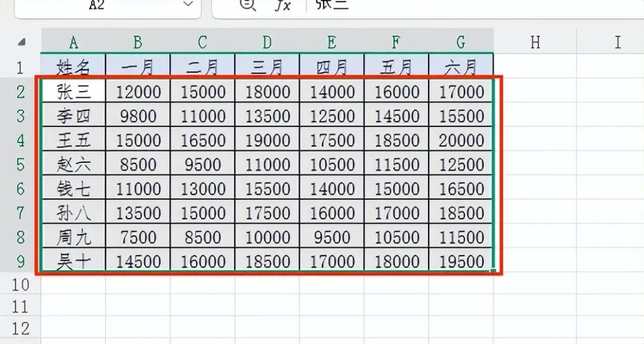Select the cell with name 钱七
This screenshot has width=644, height=344.
(x=73, y=188)
